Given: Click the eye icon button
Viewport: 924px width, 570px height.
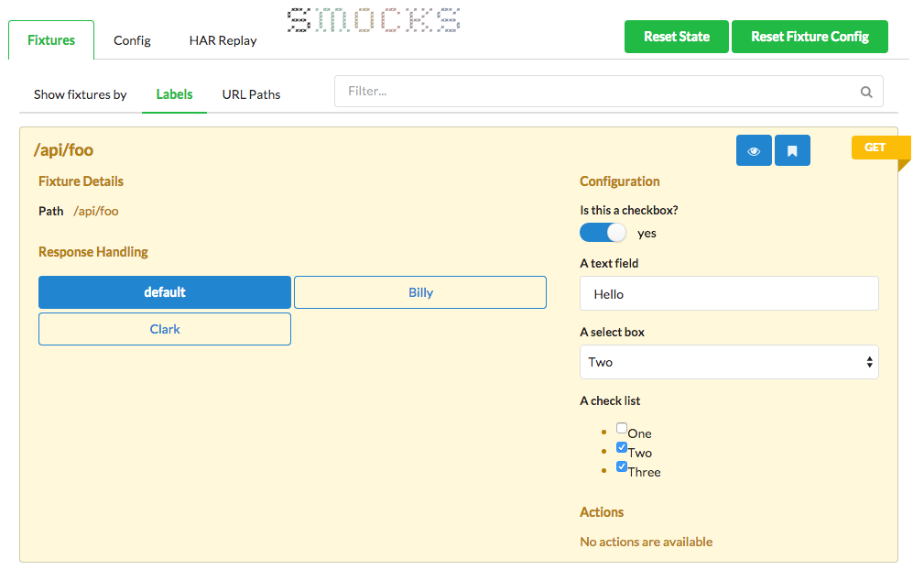Looking at the screenshot, I should point(754,150).
